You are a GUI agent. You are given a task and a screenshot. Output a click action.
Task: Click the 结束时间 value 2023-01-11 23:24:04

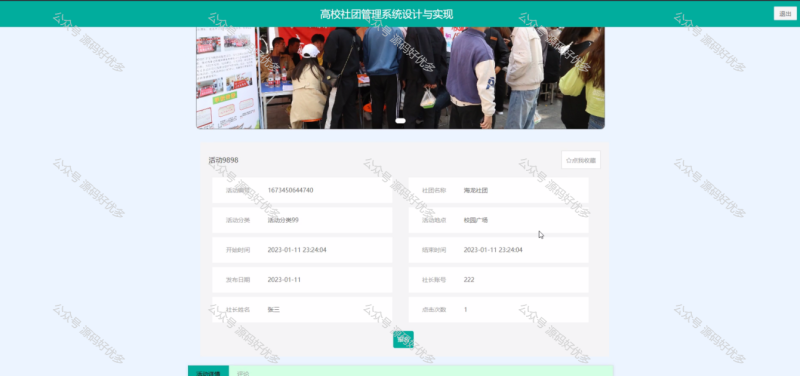(x=493, y=250)
